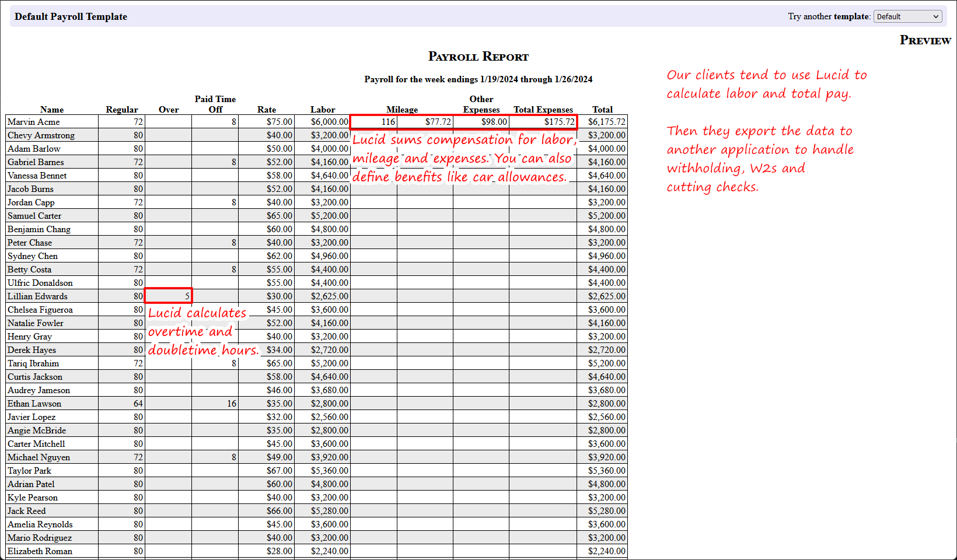
Task: Click Angie McBride name
Action: (52, 430)
